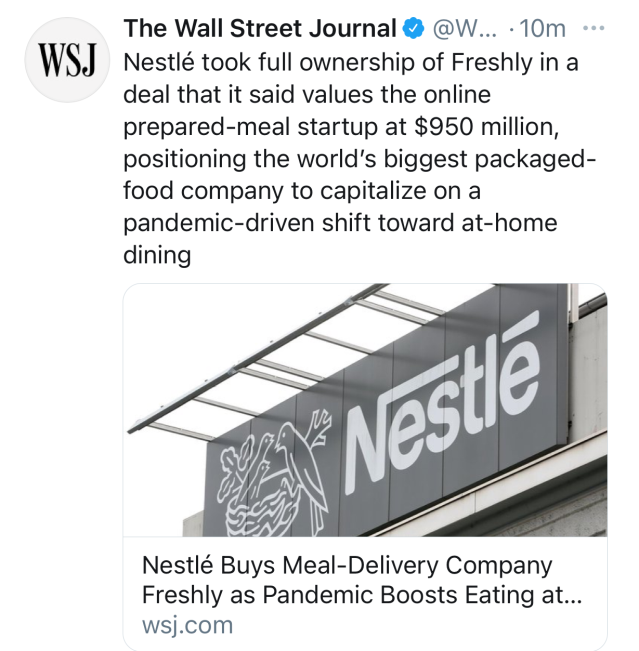Open the Nestlé sign preview image
639x651 pixels.
click(365, 410)
